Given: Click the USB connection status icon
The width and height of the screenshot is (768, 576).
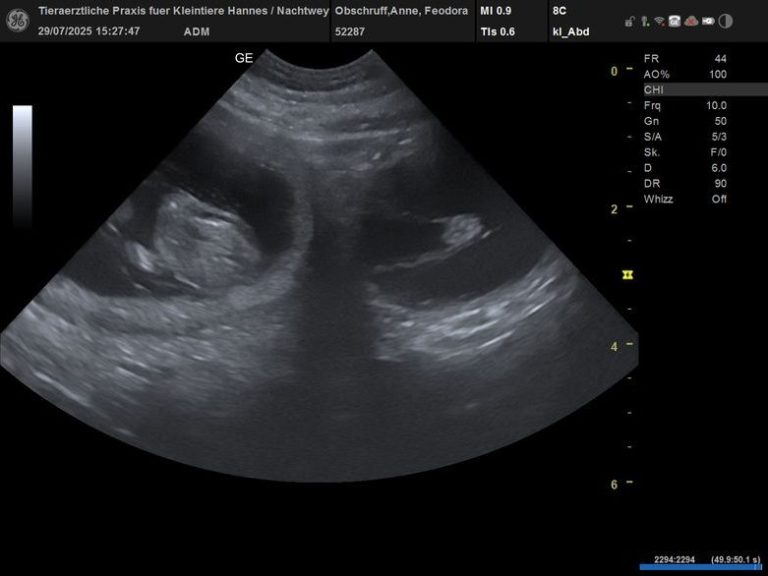Looking at the screenshot, I should (x=645, y=21).
